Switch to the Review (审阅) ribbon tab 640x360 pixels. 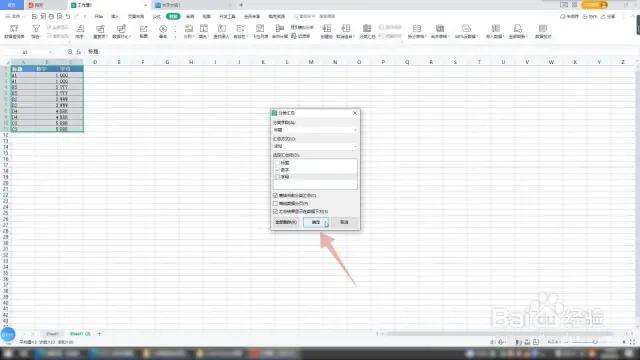pos(190,16)
